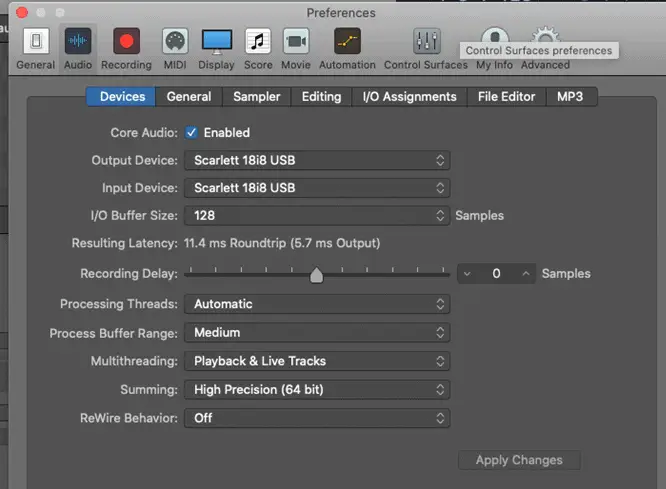Expand the Multithreading dropdown
Viewport: 666px width, 489px height.
pos(317,361)
